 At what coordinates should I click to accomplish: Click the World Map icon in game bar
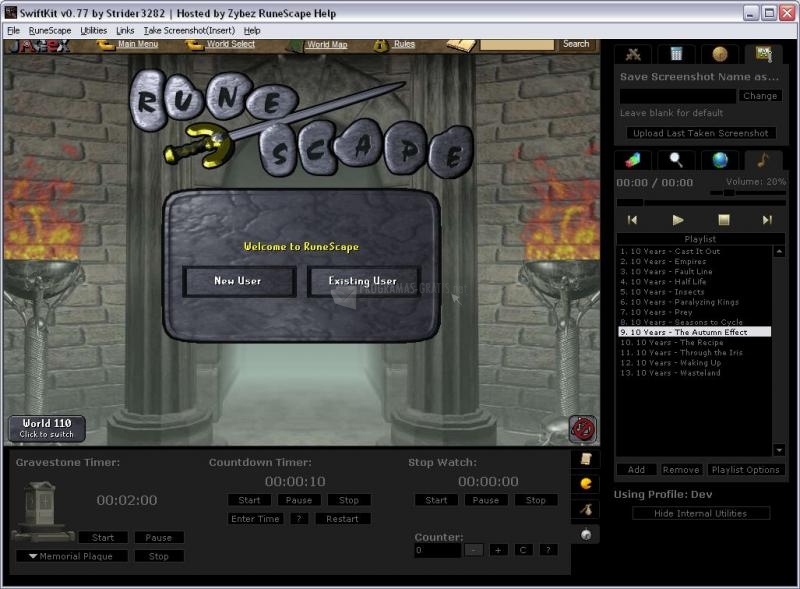pyautogui.click(x=295, y=46)
